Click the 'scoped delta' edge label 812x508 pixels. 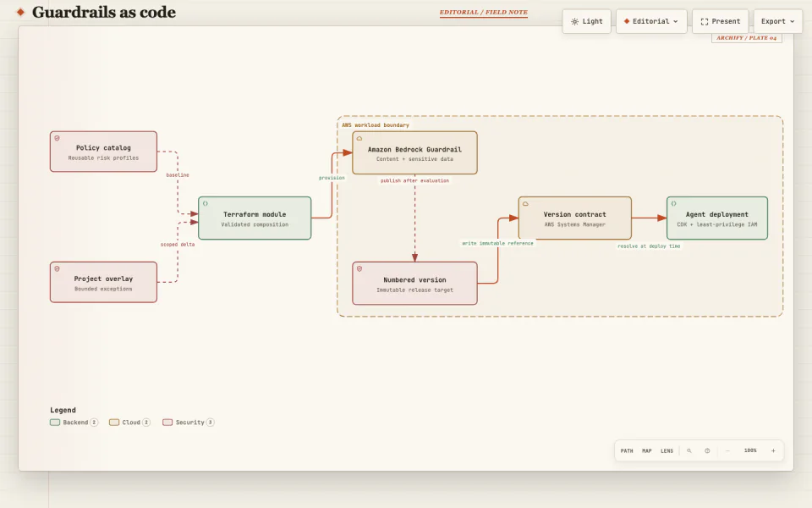tap(178, 245)
